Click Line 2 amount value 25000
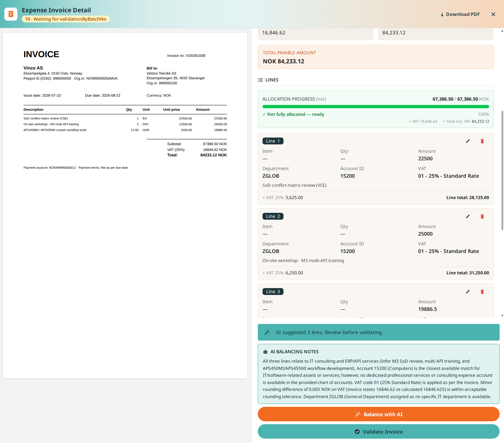This screenshot has width=504, height=443. point(425,234)
